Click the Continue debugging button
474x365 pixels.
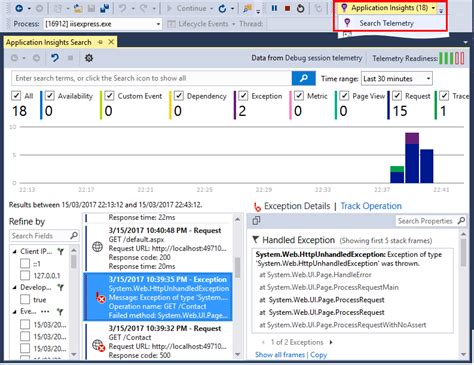[x=186, y=8]
